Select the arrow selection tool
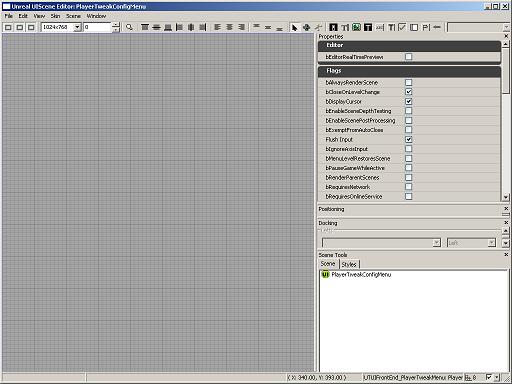Screen dimensions: 512x384 click(x=294, y=27)
